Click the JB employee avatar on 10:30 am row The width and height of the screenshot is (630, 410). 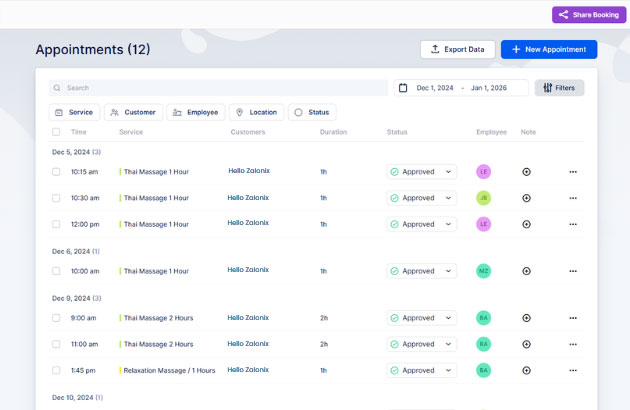click(483, 198)
